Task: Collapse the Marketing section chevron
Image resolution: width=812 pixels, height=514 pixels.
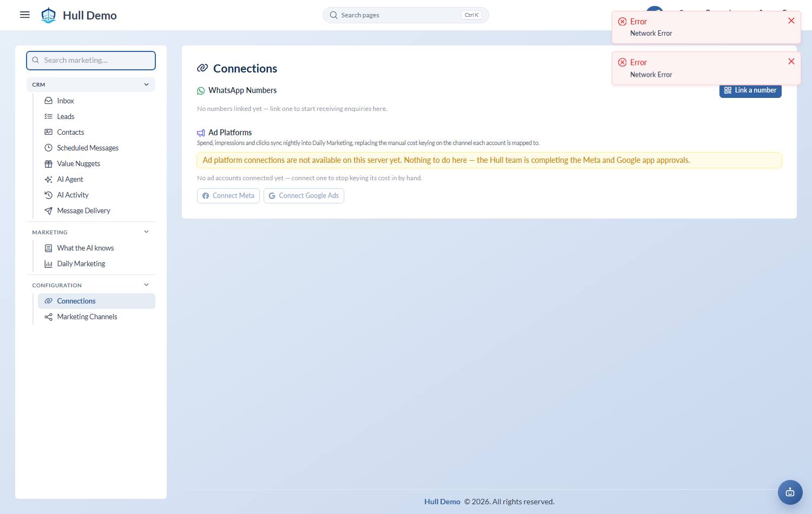Action: coord(146,232)
